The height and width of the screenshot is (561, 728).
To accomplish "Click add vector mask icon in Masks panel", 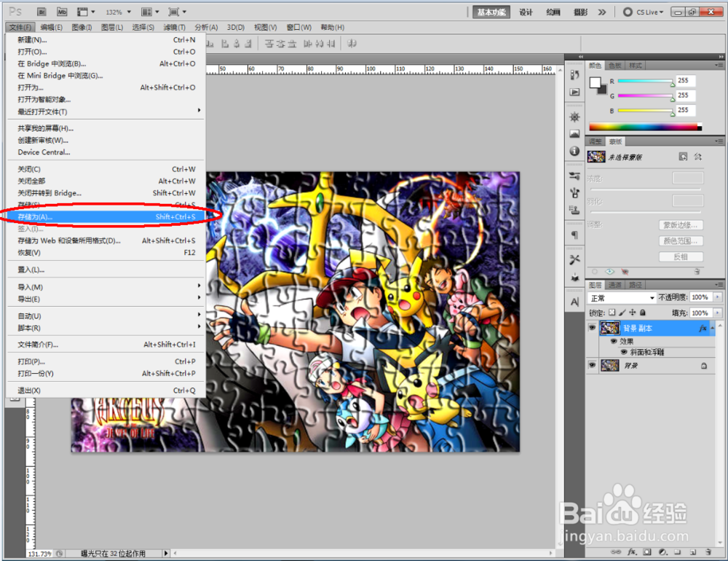I will point(698,157).
